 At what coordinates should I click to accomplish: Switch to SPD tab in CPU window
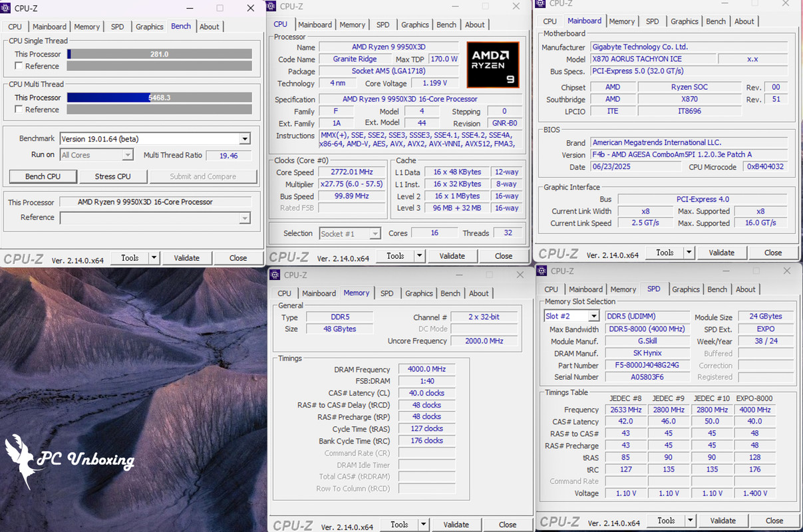(383, 25)
